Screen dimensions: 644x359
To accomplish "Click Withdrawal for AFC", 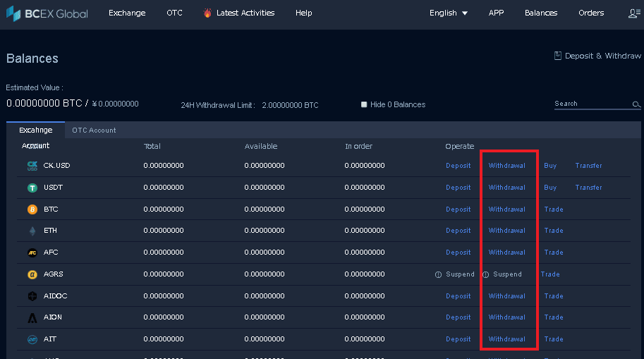I will point(507,252).
